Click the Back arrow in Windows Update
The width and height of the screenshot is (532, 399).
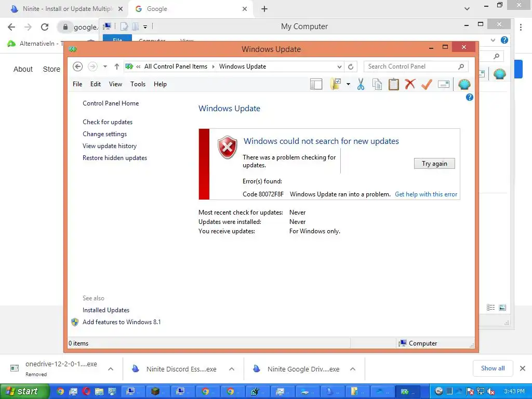pos(78,66)
